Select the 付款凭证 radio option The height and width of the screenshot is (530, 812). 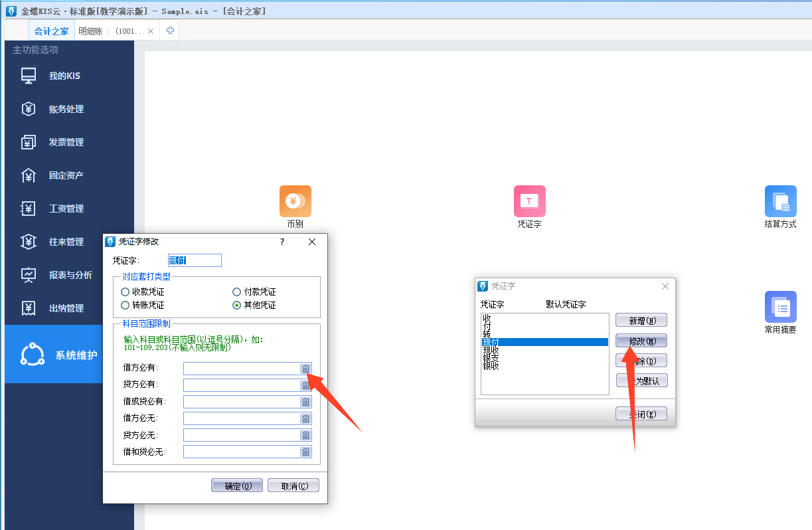(x=236, y=292)
